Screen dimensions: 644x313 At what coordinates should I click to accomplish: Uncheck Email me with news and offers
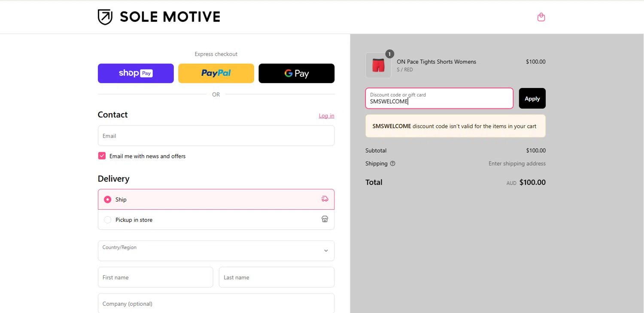tap(102, 156)
